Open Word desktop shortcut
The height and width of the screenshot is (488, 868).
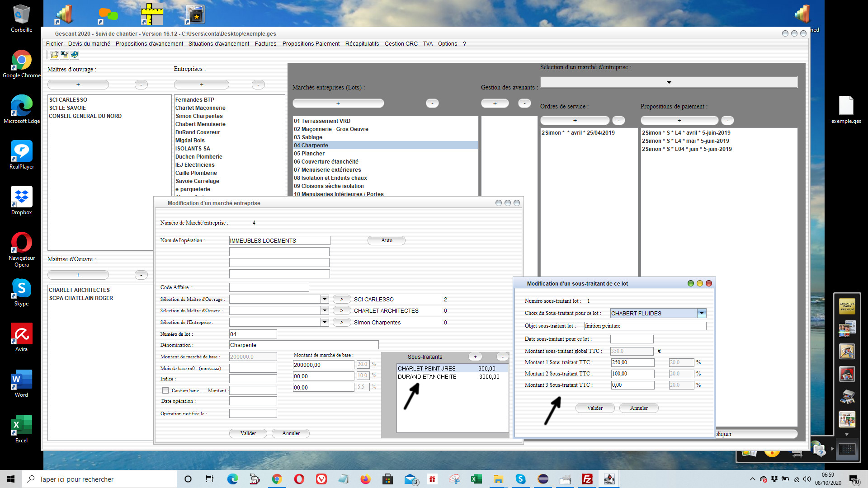tap(21, 383)
